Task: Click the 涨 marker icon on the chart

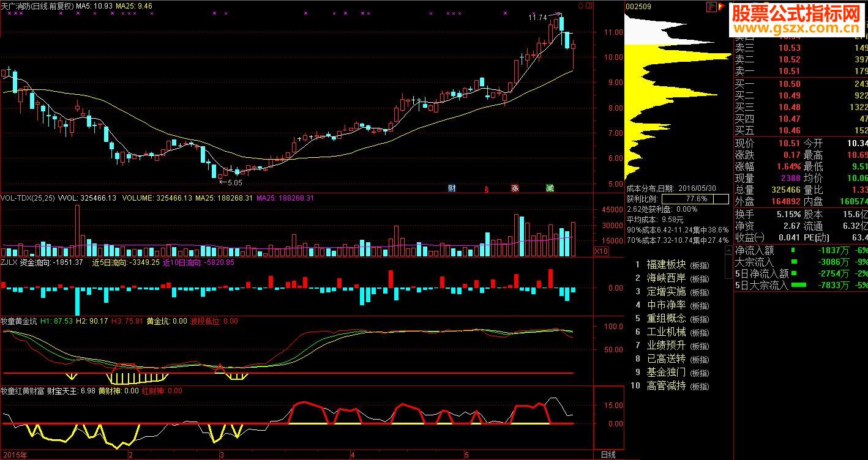Action: (x=515, y=188)
